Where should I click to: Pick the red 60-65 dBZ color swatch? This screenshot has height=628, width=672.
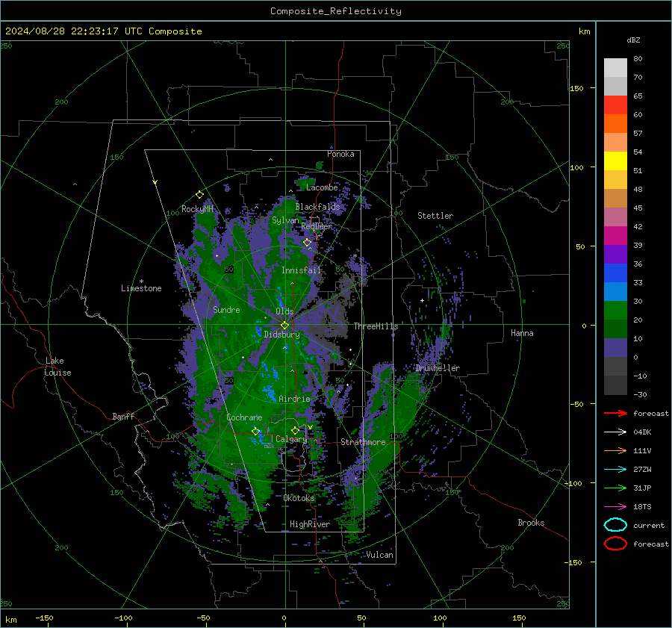click(x=615, y=105)
